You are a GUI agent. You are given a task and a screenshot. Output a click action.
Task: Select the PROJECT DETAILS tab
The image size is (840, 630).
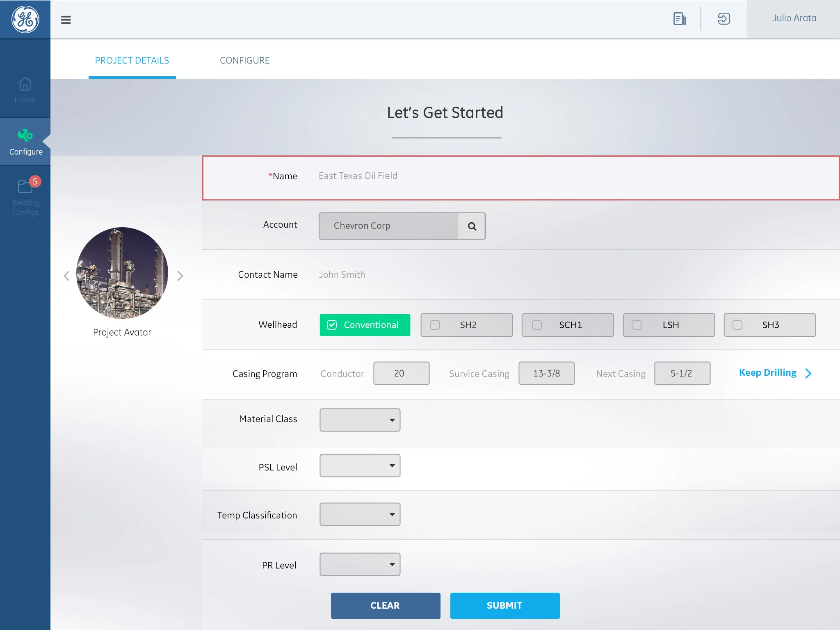click(x=132, y=61)
